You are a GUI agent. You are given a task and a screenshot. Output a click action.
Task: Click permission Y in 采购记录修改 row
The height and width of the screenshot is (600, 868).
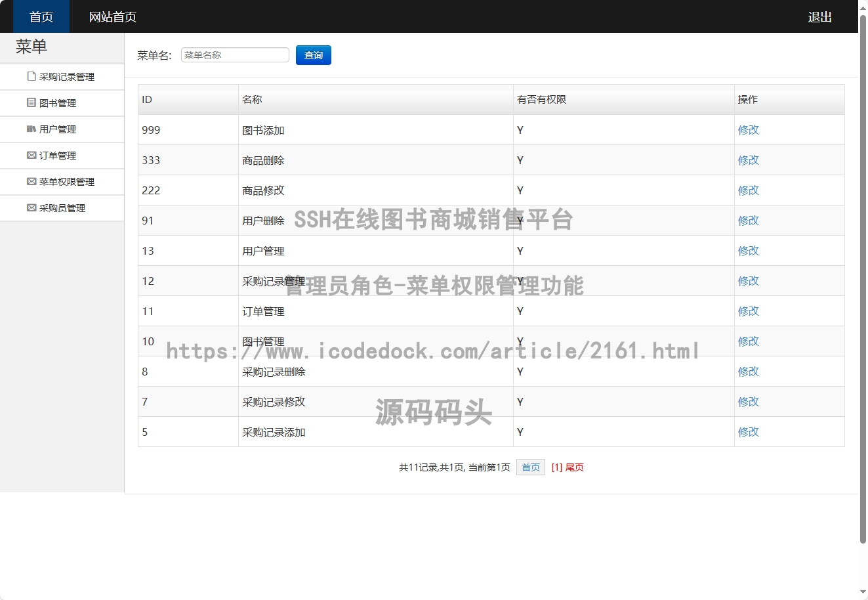tap(520, 402)
